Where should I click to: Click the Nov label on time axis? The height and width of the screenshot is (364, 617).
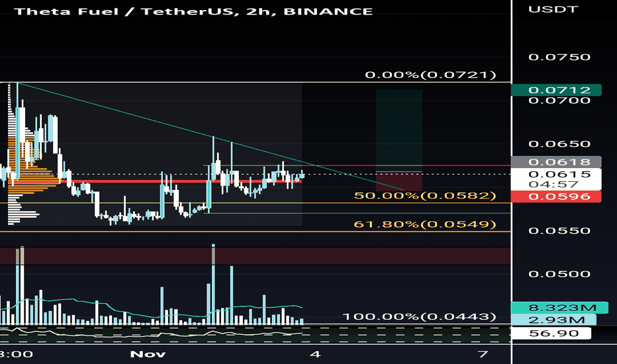(x=148, y=354)
